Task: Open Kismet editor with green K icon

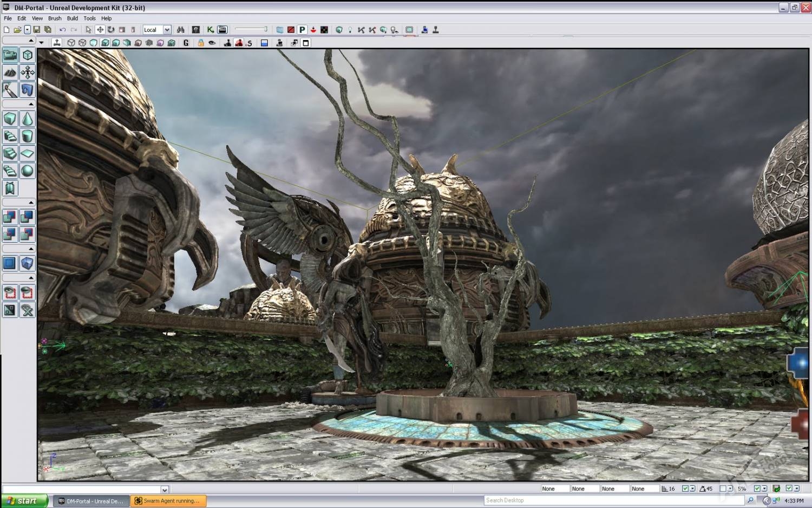Action: [210, 30]
